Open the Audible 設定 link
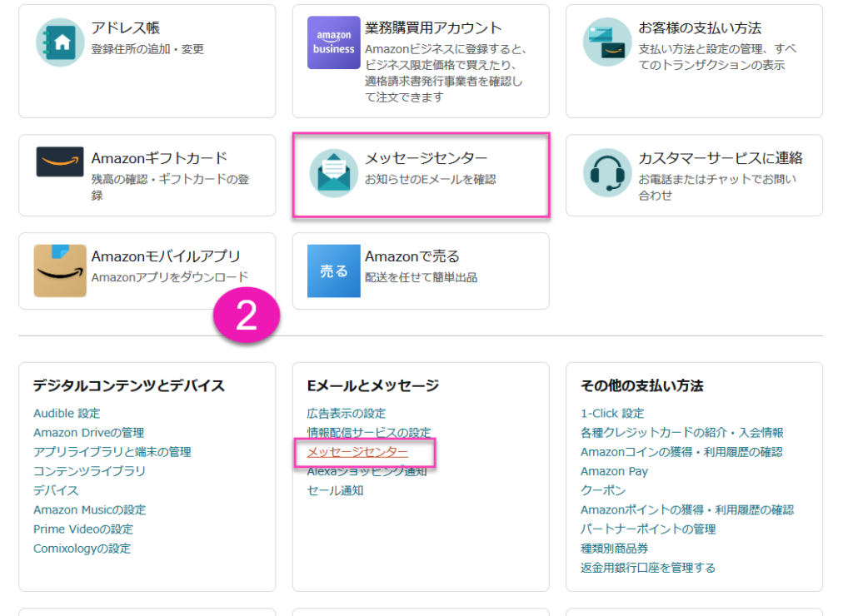 (x=67, y=414)
